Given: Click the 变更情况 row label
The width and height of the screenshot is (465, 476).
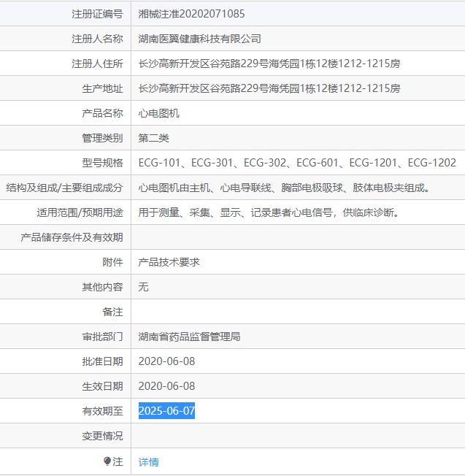Looking at the screenshot, I should (102, 436).
